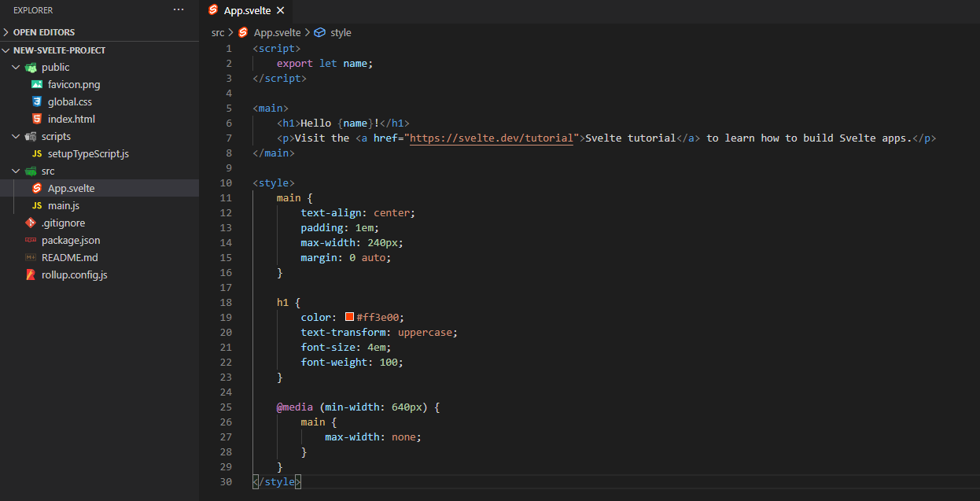Image resolution: width=980 pixels, height=501 pixels.
Task: Open the #ff3e00 color swatch picker
Action: [x=349, y=317]
